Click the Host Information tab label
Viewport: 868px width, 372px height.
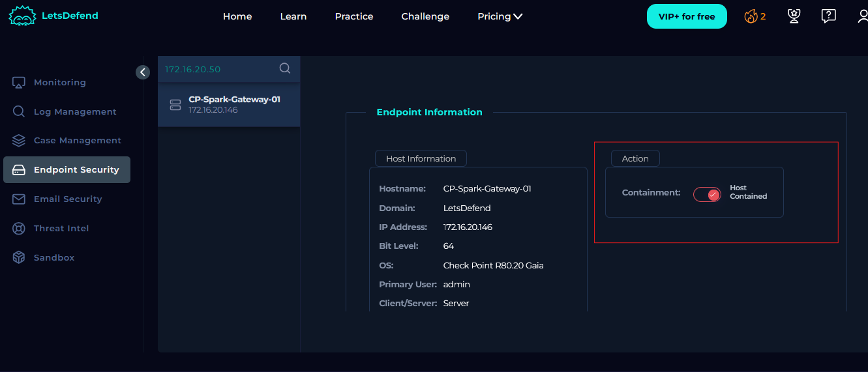pyautogui.click(x=421, y=158)
